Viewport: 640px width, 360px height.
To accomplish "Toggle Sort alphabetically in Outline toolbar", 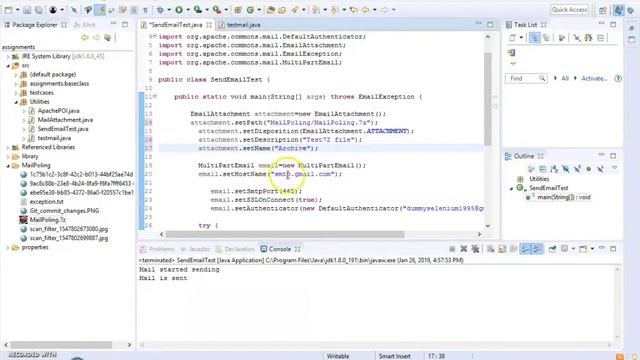I will point(554,169).
